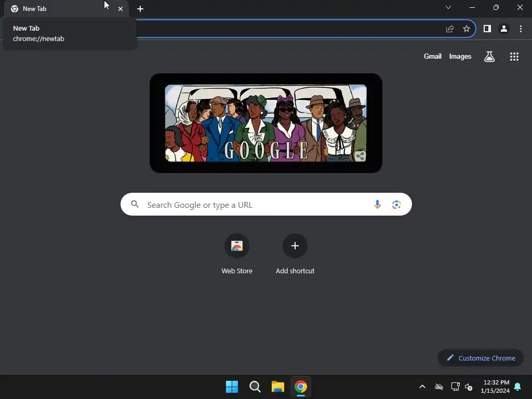Open the tab search chevron menu
The height and width of the screenshot is (399, 532).
coord(448,7)
